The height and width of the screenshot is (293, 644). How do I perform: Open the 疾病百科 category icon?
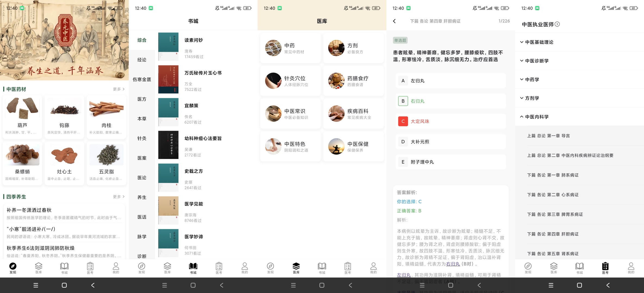336,114
